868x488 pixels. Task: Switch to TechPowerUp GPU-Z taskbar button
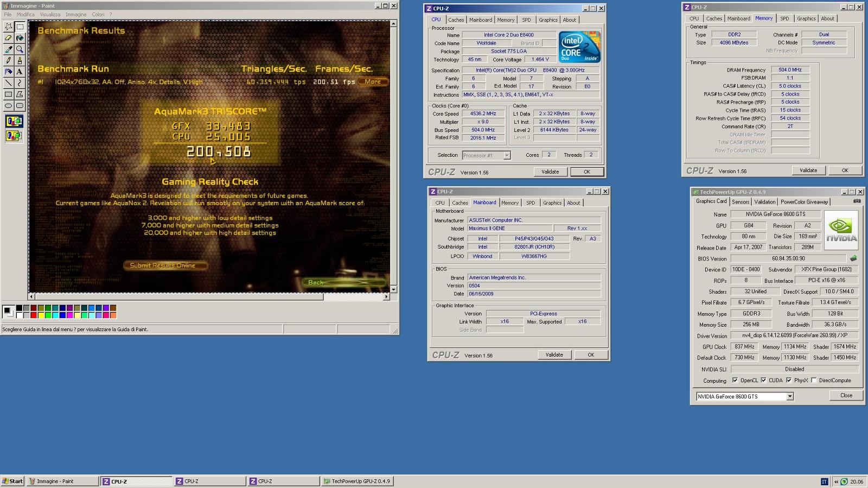356,481
